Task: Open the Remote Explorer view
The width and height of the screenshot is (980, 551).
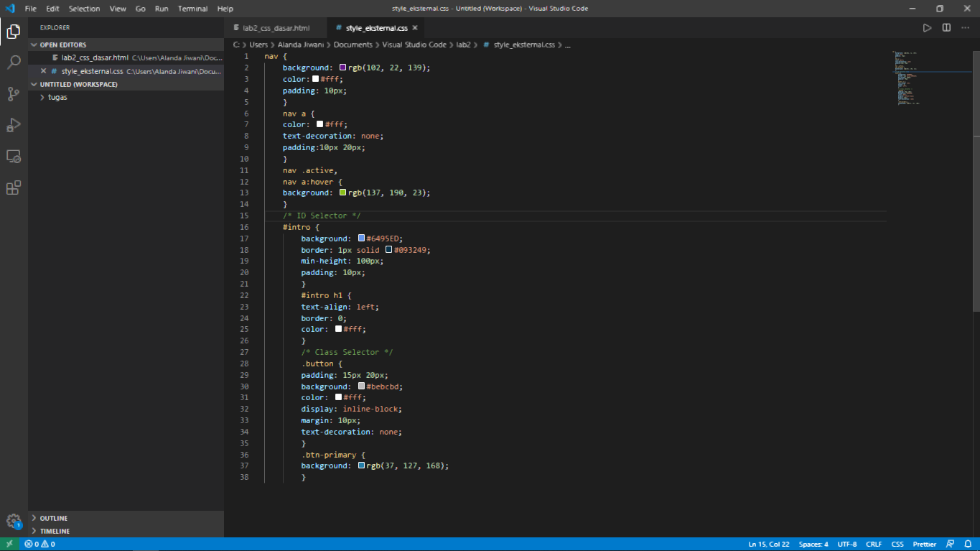Action: [x=13, y=156]
